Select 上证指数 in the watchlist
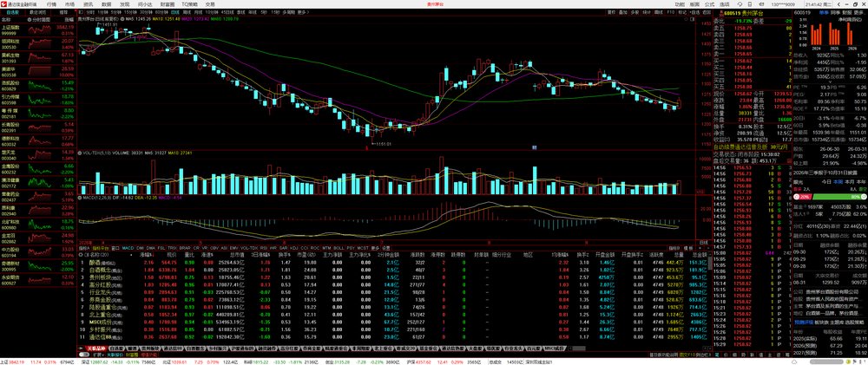Image resolution: width=868 pixels, height=365 pixels. point(38,29)
